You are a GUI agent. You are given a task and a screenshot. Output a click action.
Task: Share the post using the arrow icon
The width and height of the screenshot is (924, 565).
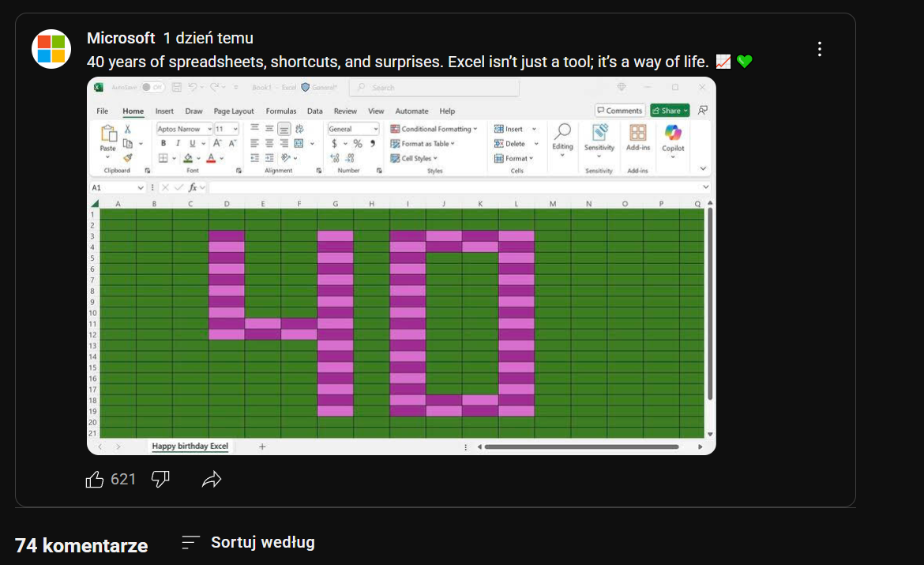pos(212,479)
